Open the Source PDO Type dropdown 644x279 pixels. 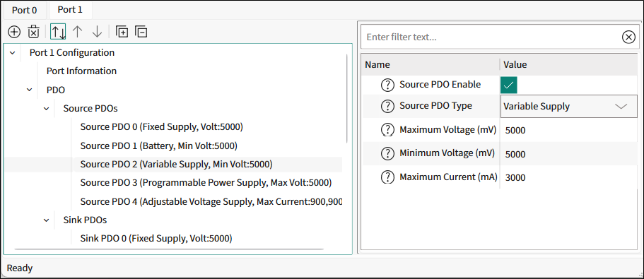[x=569, y=107]
